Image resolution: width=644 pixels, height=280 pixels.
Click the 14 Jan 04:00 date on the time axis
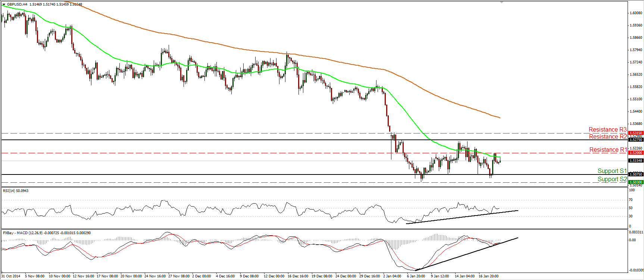465,276
